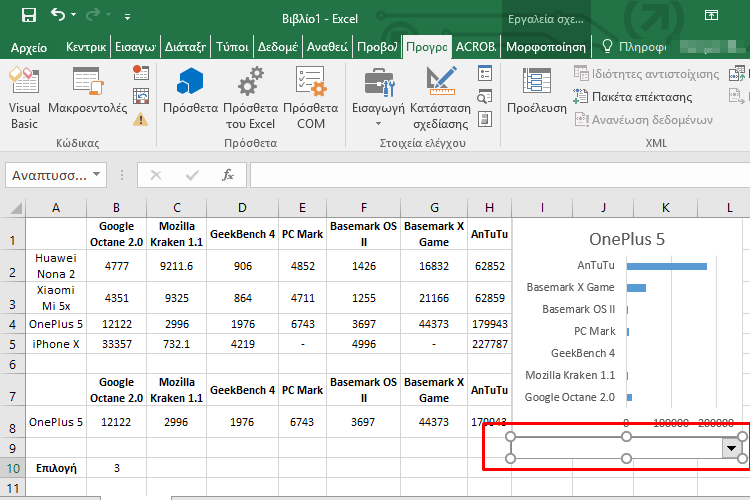Click the Undo arrow icon

pos(57,15)
